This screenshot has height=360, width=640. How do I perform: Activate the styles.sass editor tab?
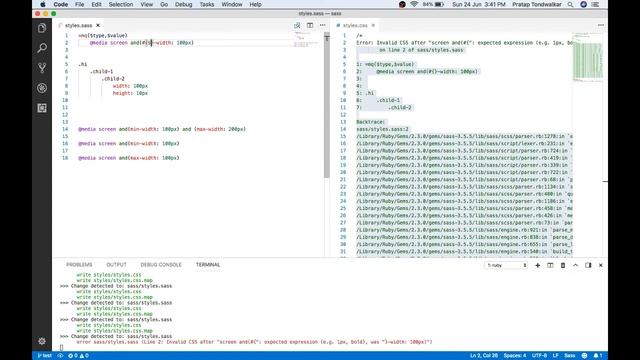[x=78, y=25]
